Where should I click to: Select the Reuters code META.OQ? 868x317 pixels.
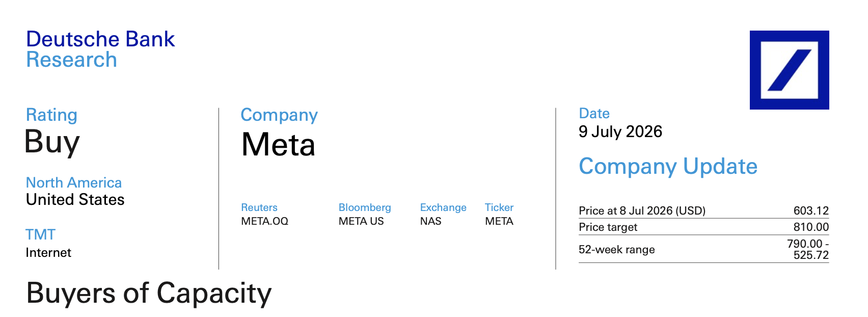264,221
